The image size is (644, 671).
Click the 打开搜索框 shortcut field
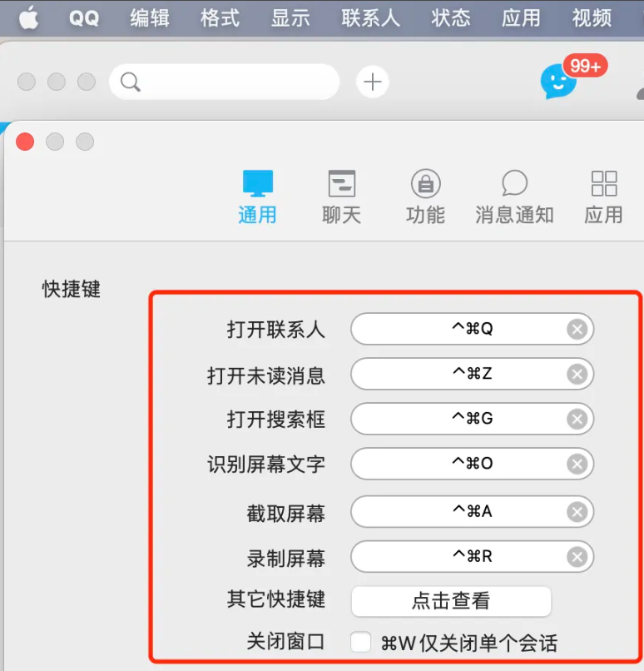point(472,419)
